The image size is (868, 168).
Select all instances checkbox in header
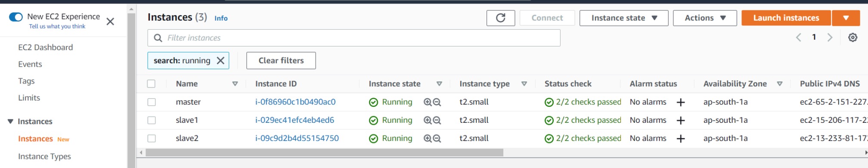[151, 84]
